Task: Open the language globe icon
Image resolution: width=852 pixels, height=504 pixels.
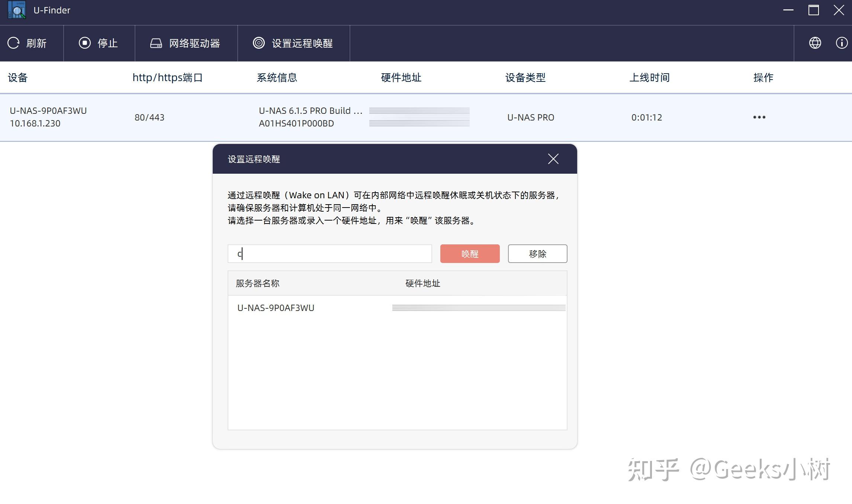Action: [815, 43]
